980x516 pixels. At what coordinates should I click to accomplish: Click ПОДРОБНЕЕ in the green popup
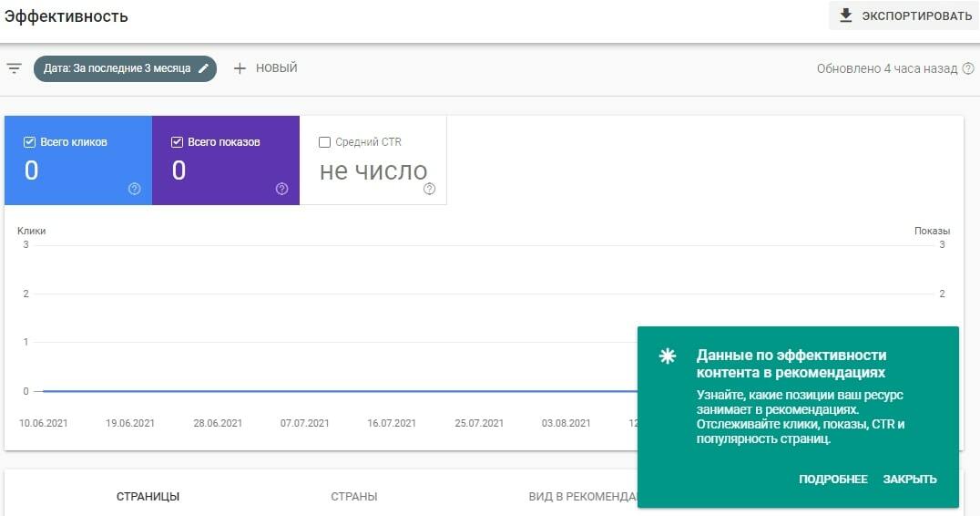click(x=833, y=480)
